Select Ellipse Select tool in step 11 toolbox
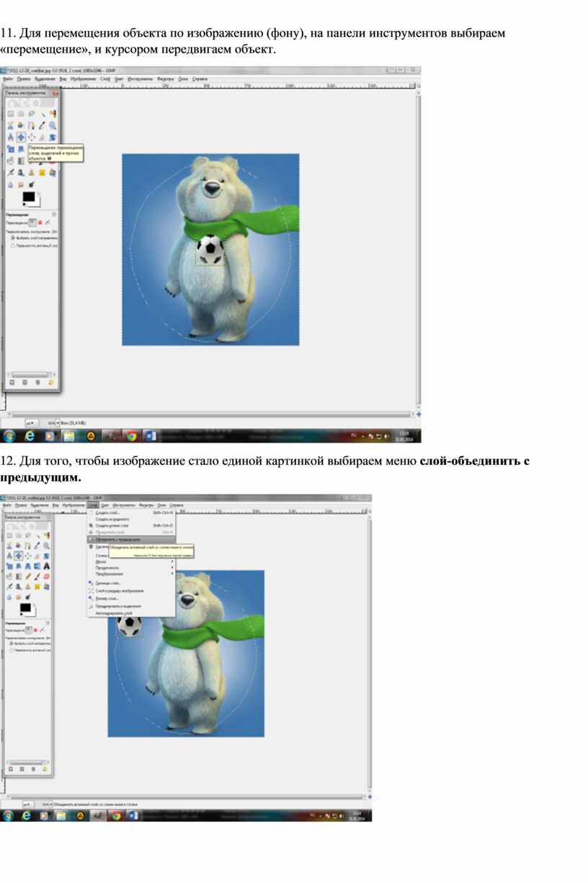588x883 pixels. click(21, 113)
